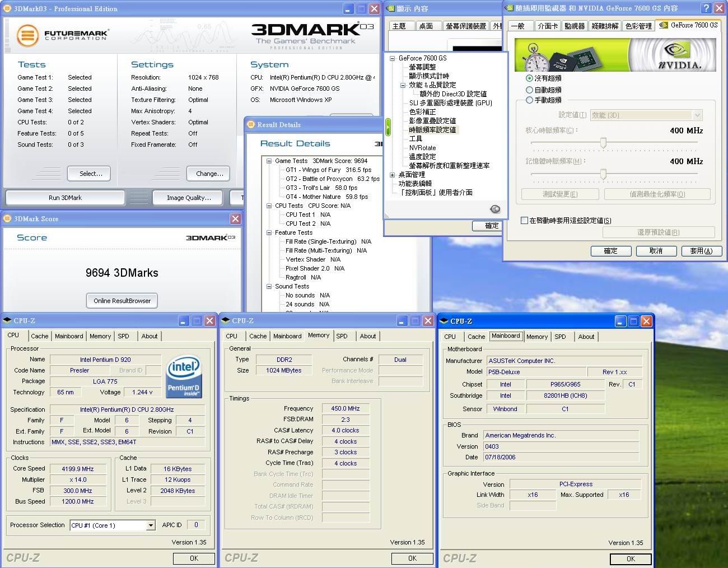Collapse Sound Tests in Result Details
Viewport: 728px width, 568px height.
coord(269,286)
